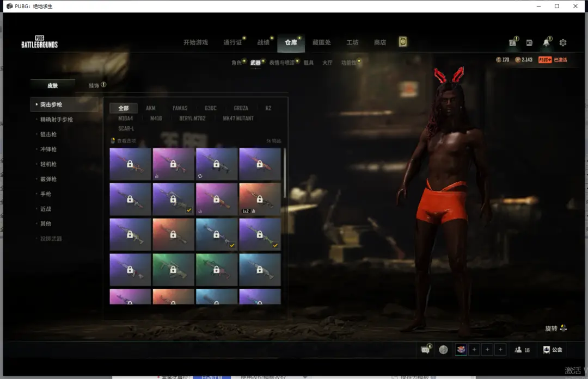Viewport: 588px width, 379px height.
Task: Open the friends list showing 16
Action: coord(522,350)
